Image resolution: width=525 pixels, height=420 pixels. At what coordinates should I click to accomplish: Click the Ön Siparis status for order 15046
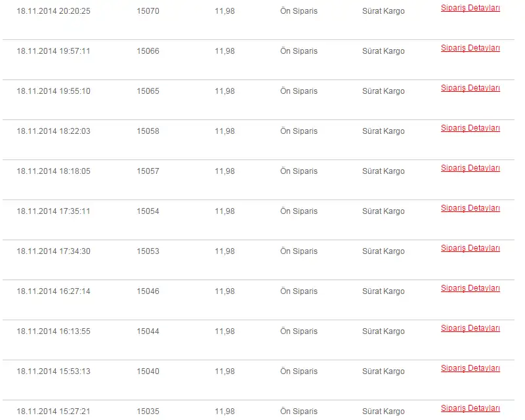point(299,291)
